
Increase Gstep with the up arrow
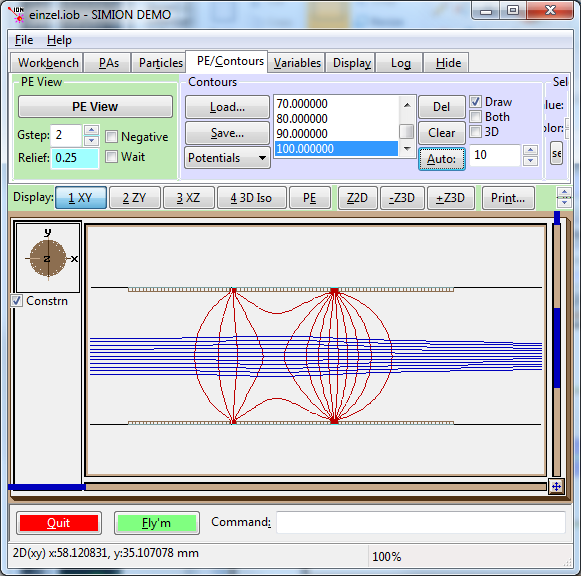[91, 130]
